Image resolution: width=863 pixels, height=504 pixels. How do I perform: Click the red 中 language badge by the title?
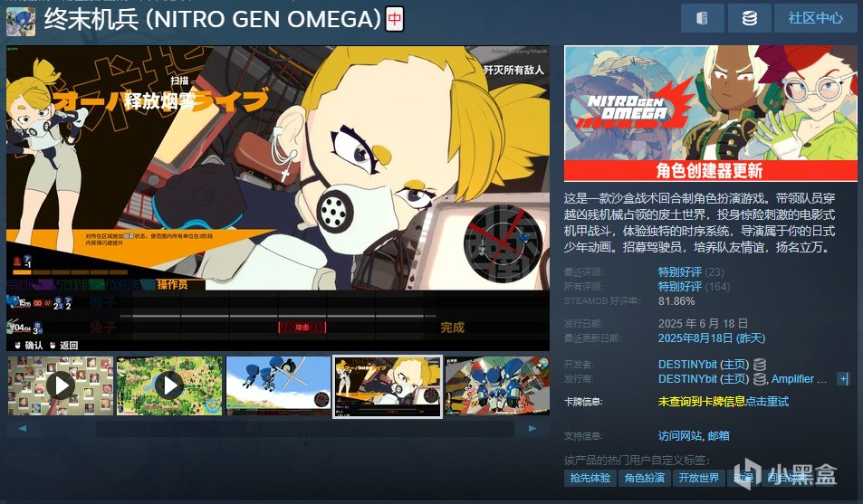coord(395,19)
